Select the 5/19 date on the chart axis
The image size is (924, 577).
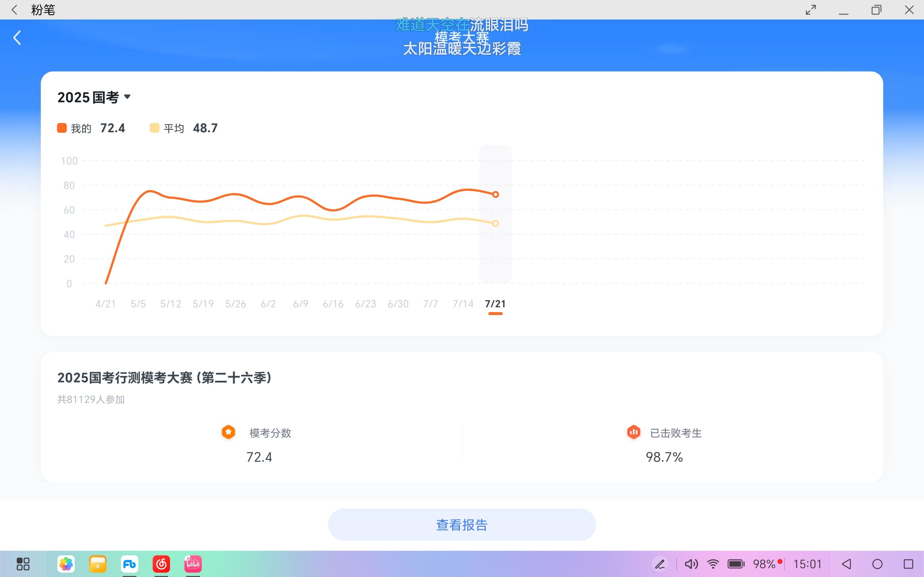203,304
